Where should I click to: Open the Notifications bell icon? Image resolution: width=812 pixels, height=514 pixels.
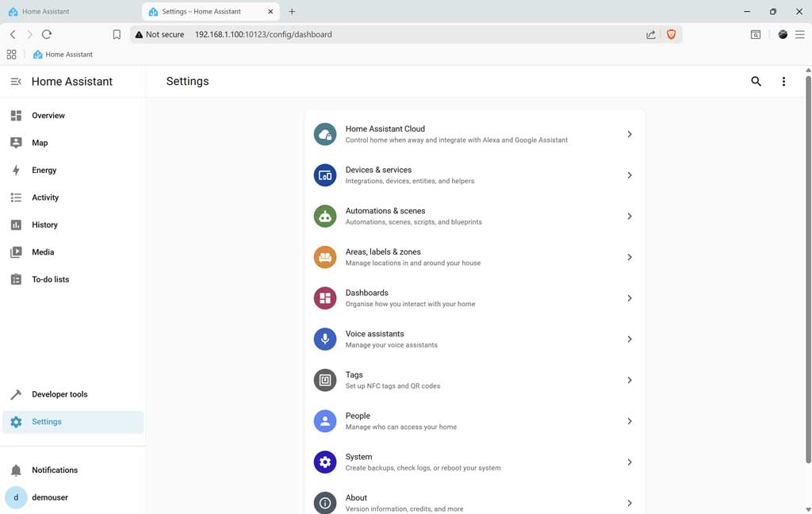click(16, 470)
